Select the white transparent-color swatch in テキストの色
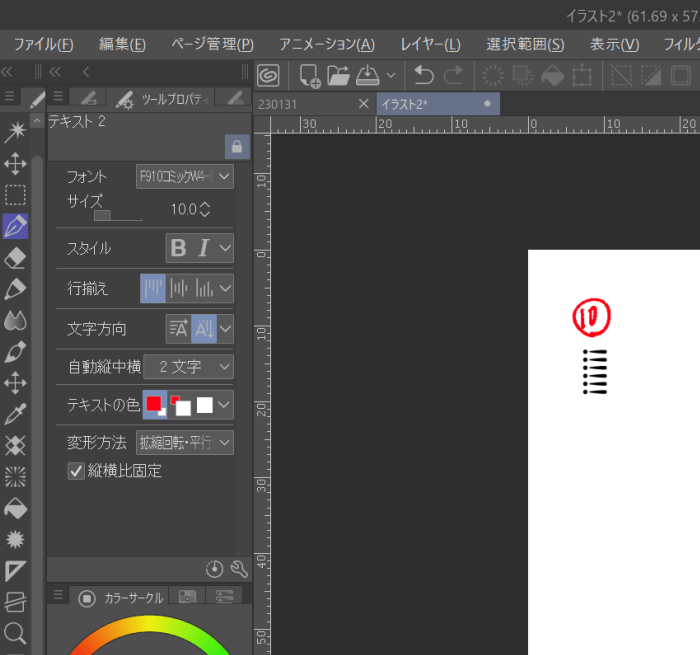This screenshot has height=655, width=700. 205,405
